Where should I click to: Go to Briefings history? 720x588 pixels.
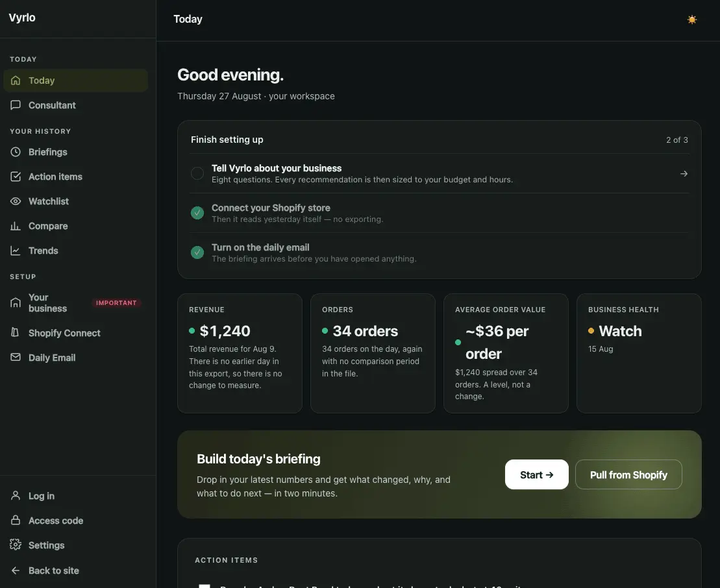pyautogui.click(x=76, y=152)
